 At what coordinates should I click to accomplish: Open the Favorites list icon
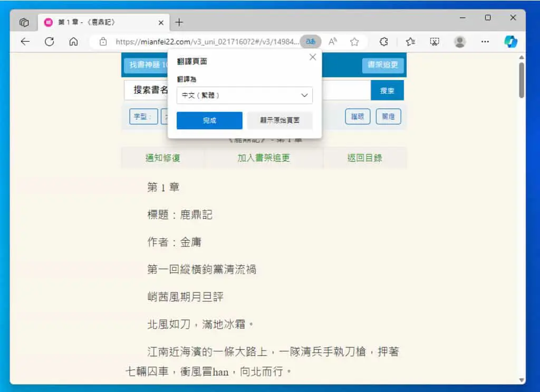click(x=410, y=42)
